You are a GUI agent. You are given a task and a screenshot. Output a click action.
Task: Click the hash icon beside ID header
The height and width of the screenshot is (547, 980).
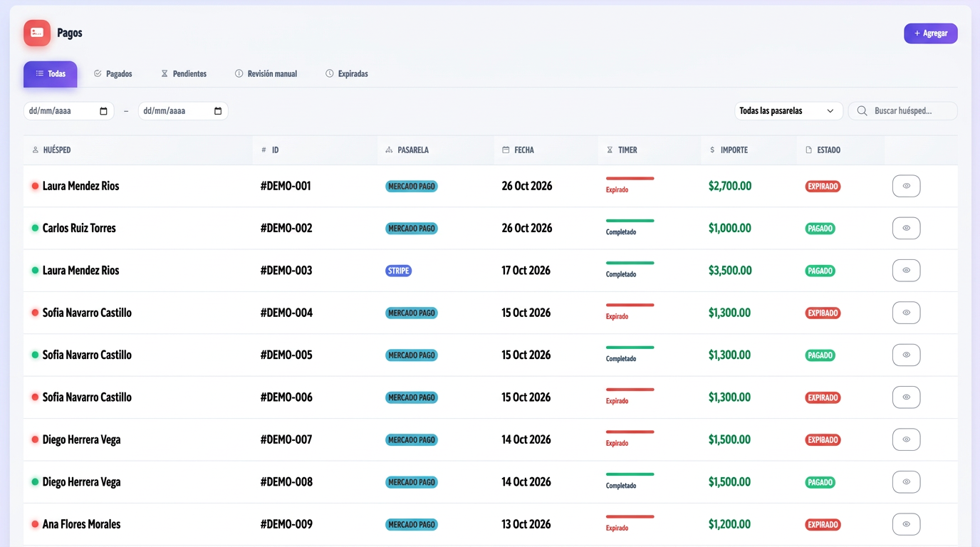pos(264,150)
